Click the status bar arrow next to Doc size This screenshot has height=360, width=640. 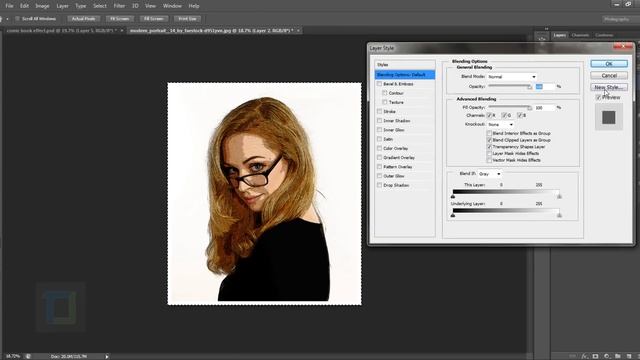pos(107,356)
